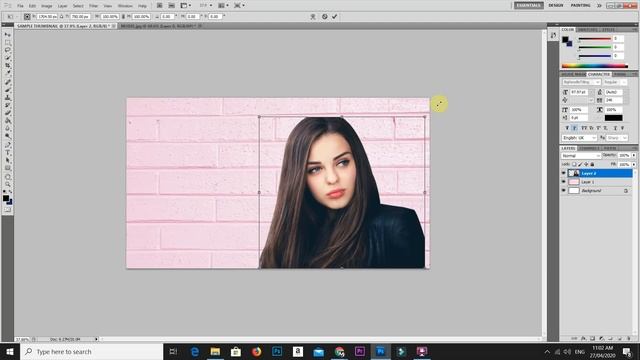The height and width of the screenshot is (360, 640).
Task: Open the Opacity slider arrow
Action: (634, 156)
